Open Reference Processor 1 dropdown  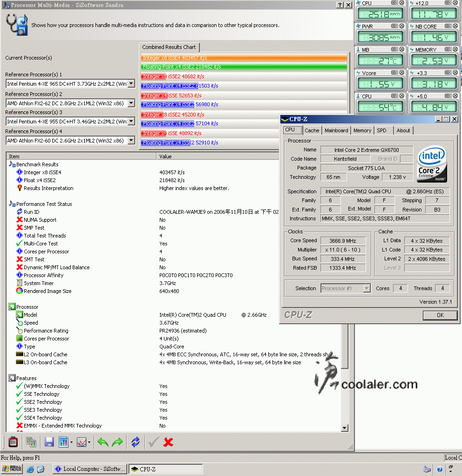[131, 83]
